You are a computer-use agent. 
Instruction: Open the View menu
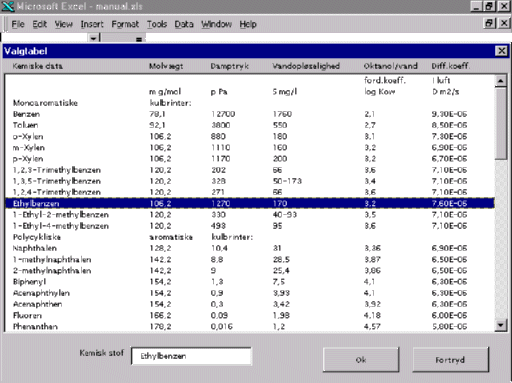[x=63, y=24]
